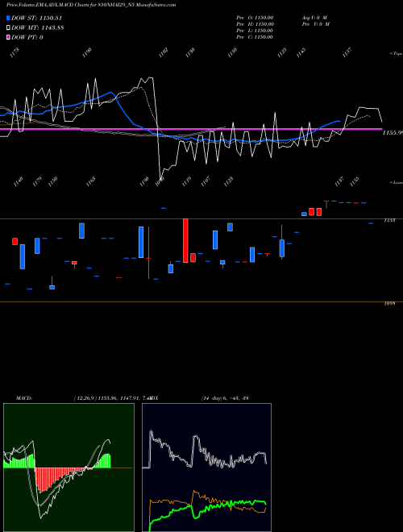Click the blue DOW ST legend swatch
Image resolution: width=403 pixels, height=532 pixels.
pyautogui.click(x=9, y=18)
